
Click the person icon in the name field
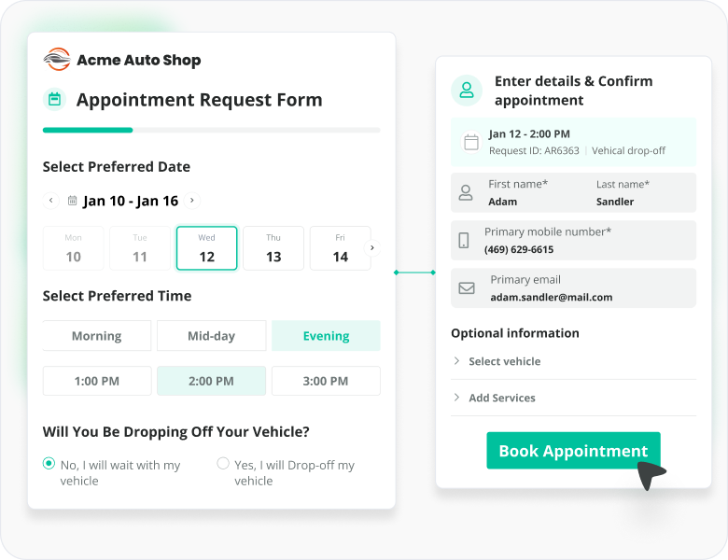coord(465,193)
